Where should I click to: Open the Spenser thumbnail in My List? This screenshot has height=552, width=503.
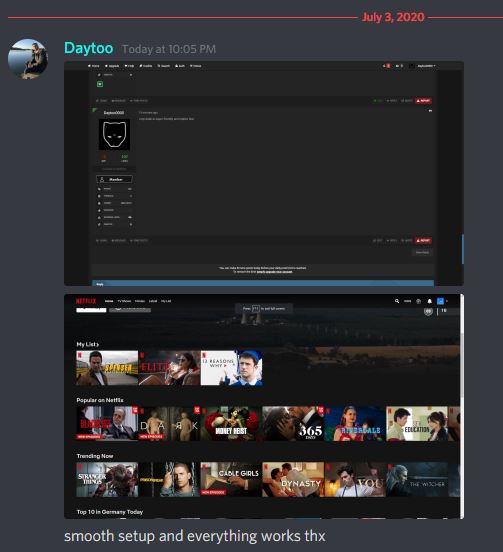tap(107, 368)
